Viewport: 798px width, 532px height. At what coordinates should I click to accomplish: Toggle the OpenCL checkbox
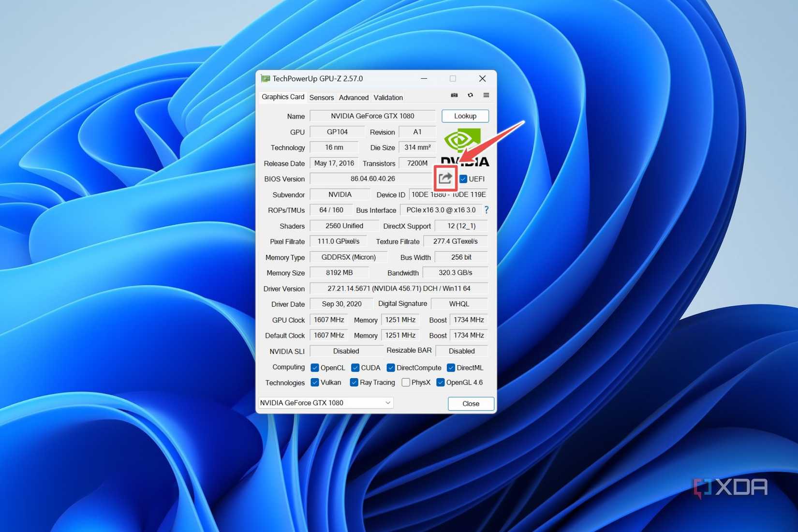315,368
